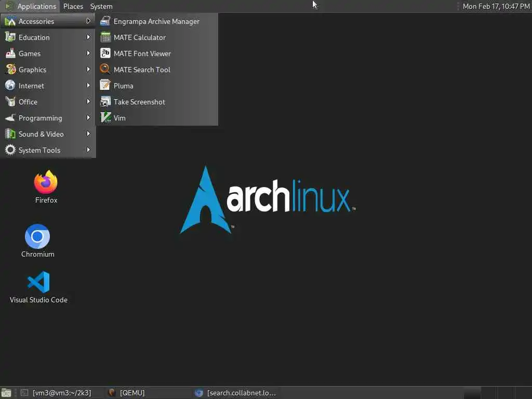532x399 pixels.
Task: Click the show desktop icon in bottom panel
Action: click(x=6, y=393)
